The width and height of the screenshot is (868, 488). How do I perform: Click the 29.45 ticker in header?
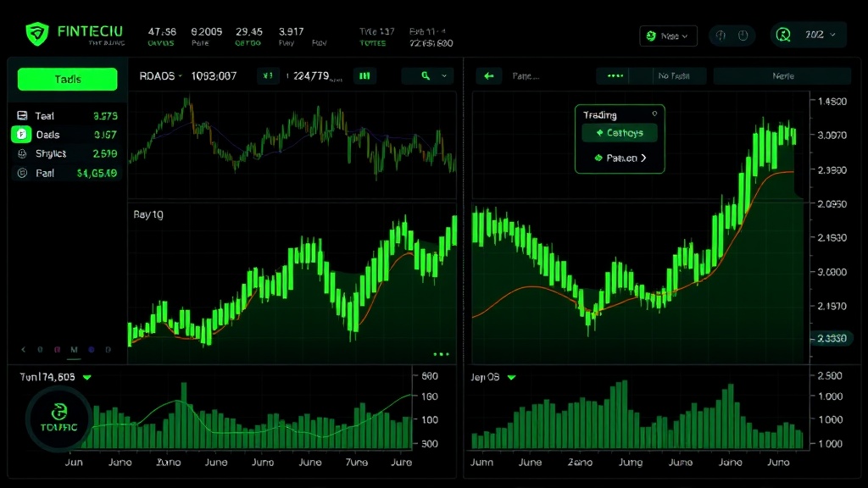coord(248,32)
